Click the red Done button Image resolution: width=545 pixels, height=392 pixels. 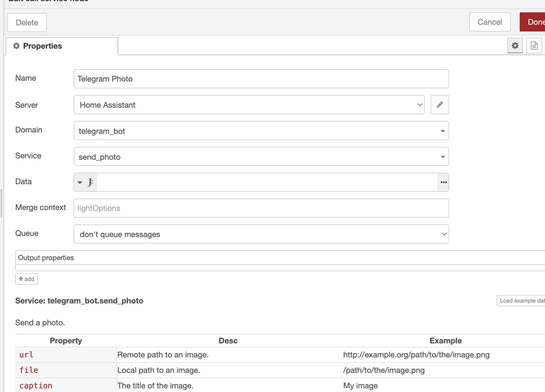click(533, 22)
